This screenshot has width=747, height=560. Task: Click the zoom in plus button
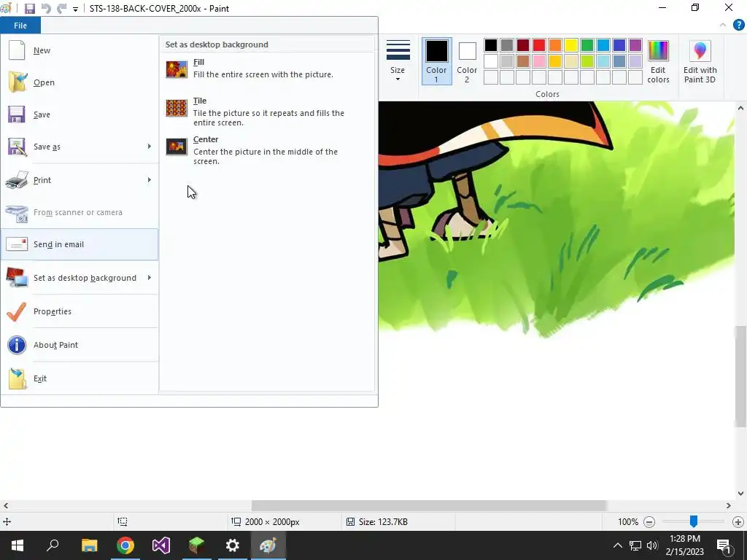pos(738,522)
